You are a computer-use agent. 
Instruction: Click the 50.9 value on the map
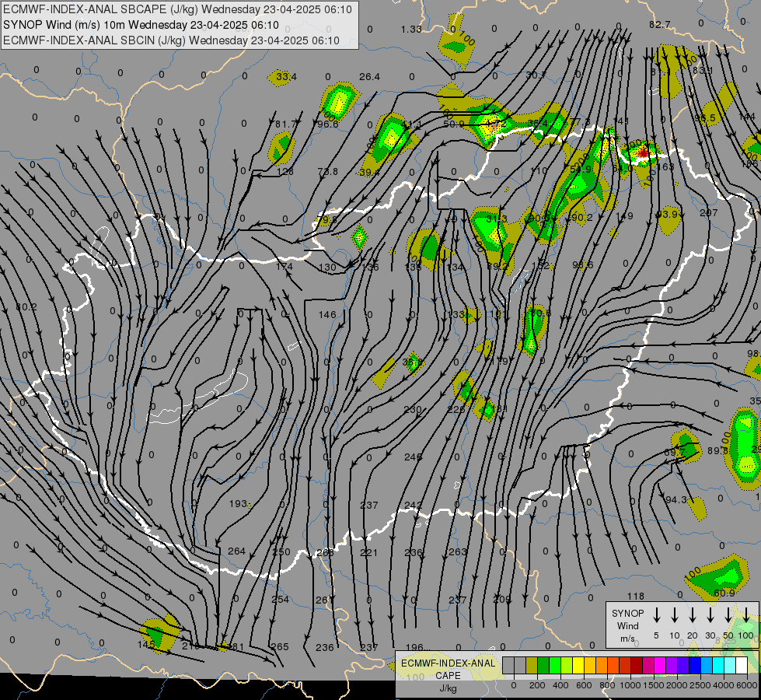(x=454, y=124)
